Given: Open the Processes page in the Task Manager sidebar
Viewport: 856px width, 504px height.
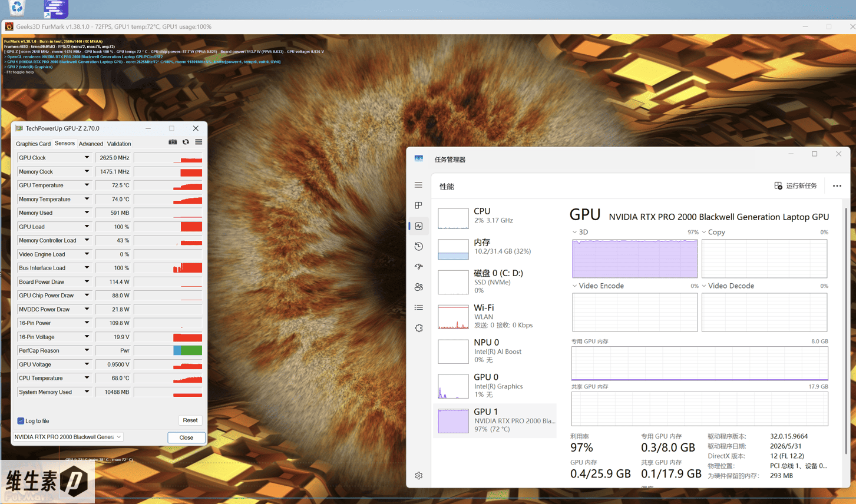Looking at the screenshot, I should point(418,205).
